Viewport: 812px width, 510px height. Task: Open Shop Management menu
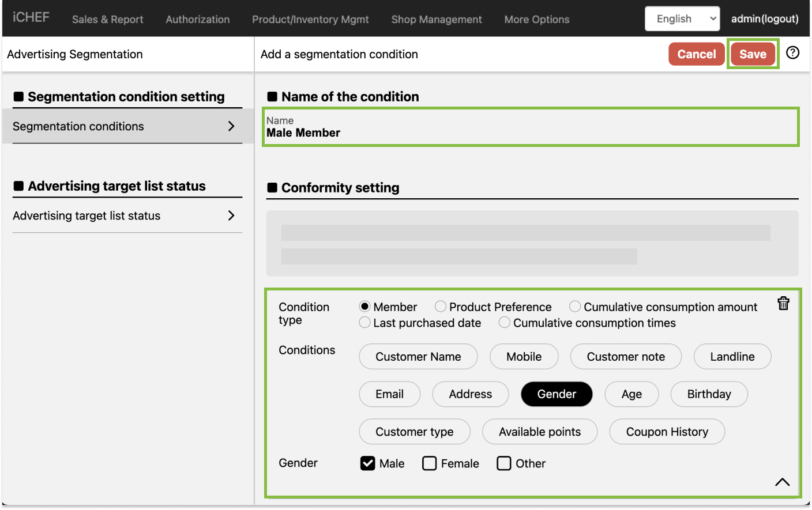click(x=436, y=20)
